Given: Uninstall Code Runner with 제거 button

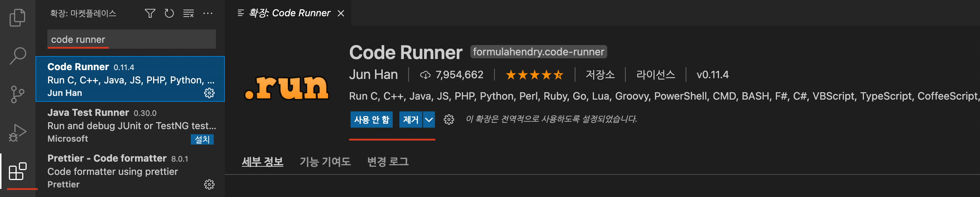Looking at the screenshot, I should pyautogui.click(x=410, y=120).
